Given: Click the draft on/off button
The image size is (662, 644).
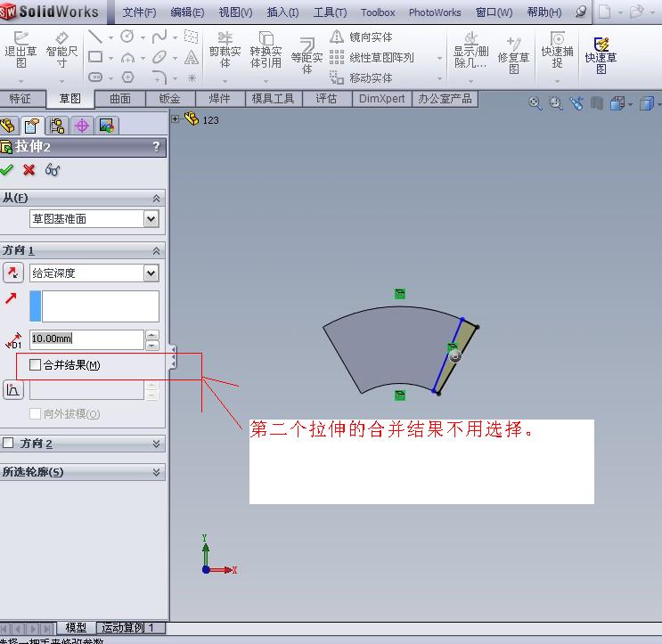Looking at the screenshot, I should 13,389.
